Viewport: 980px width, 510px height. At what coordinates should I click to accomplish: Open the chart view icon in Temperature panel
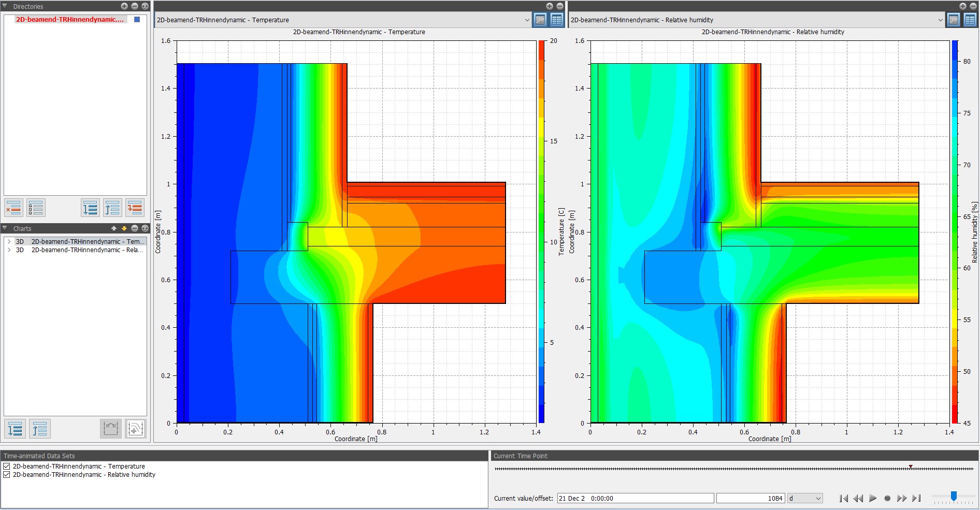coord(541,20)
